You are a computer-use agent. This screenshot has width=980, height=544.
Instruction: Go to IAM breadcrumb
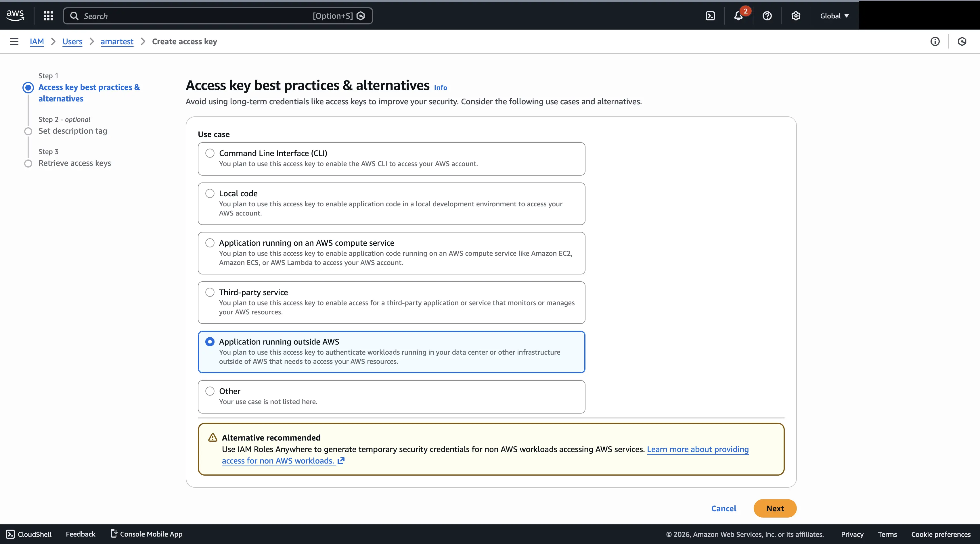pyautogui.click(x=37, y=41)
